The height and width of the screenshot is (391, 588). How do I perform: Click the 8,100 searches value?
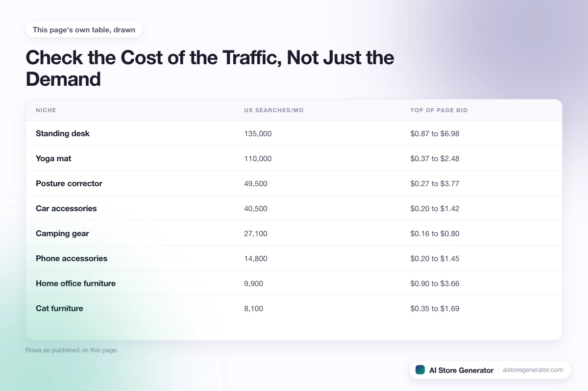254,308
